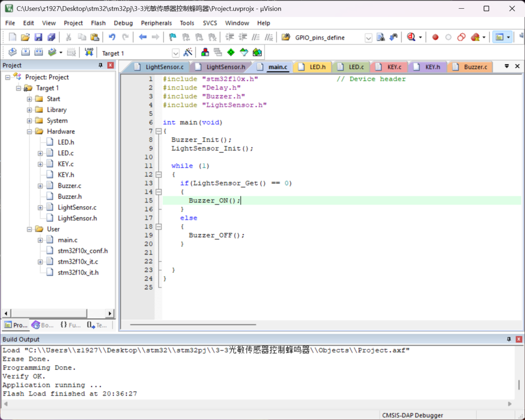Click the Build target icon
This screenshot has height=420, width=525.
25,52
